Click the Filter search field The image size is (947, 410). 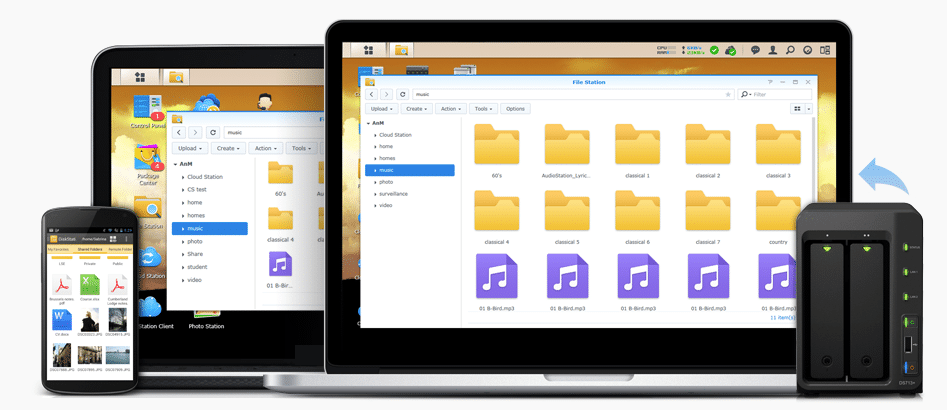coord(775,94)
